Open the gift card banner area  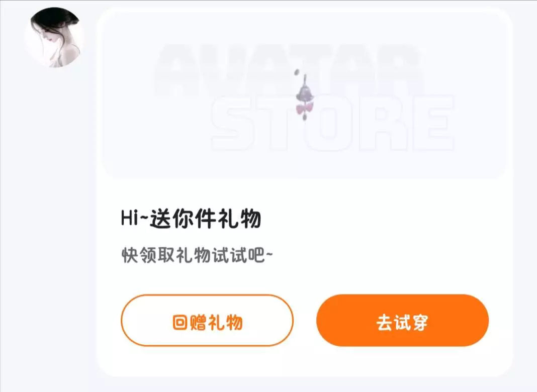click(x=304, y=96)
